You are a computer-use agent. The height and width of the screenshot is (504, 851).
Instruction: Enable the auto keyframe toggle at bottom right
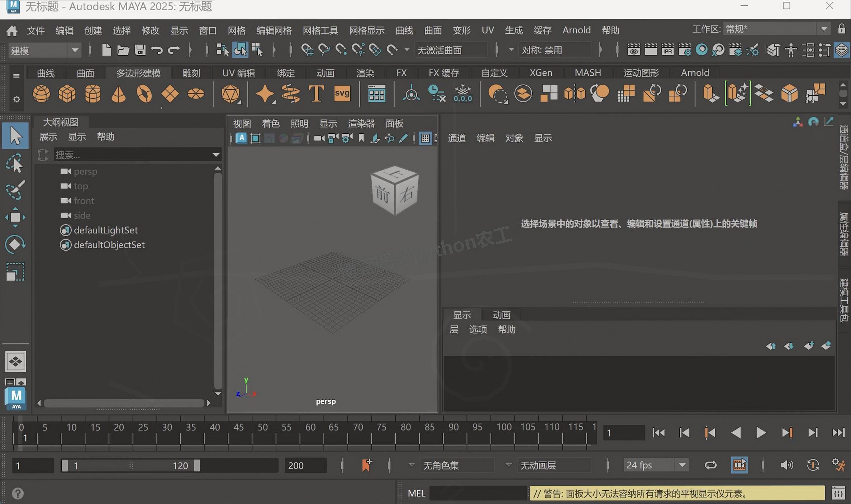[813, 465]
